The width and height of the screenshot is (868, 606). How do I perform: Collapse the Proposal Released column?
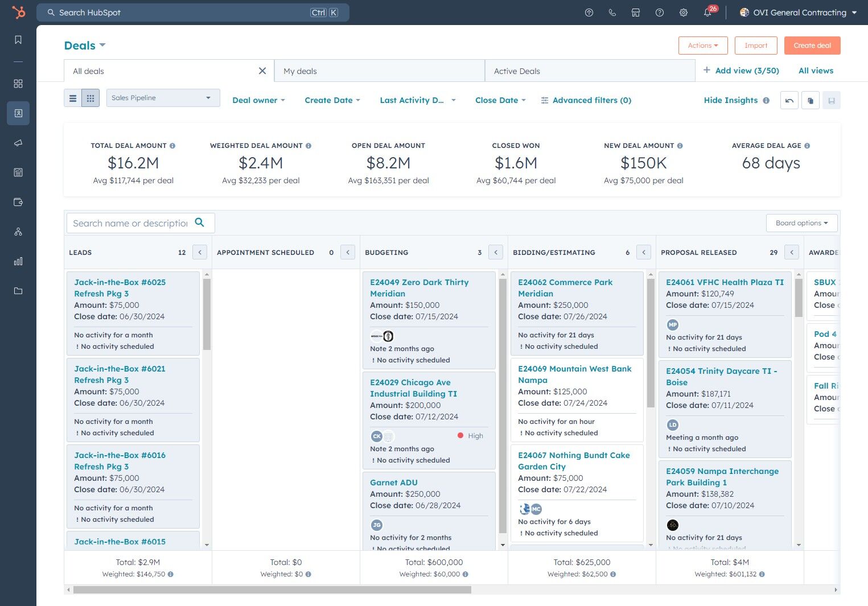coord(792,252)
